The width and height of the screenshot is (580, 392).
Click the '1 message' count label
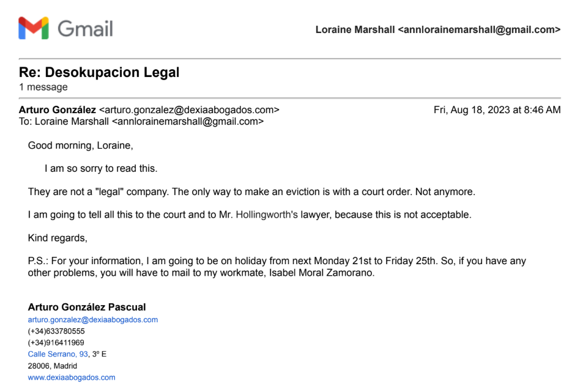[x=43, y=87]
